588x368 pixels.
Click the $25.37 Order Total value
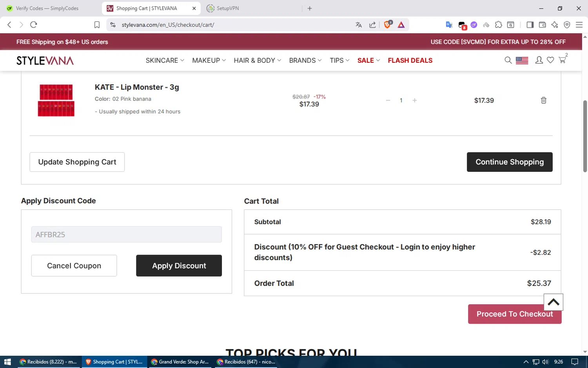(539, 283)
